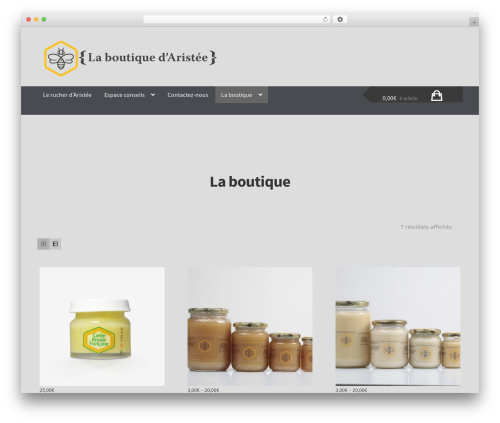Open the amber honey jars product image

click(250, 326)
